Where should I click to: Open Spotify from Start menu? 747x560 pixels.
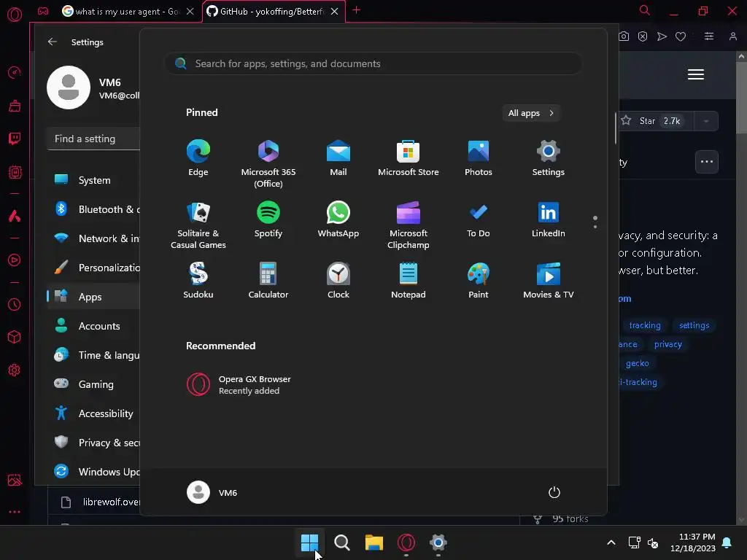pyautogui.click(x=268, y=219)
